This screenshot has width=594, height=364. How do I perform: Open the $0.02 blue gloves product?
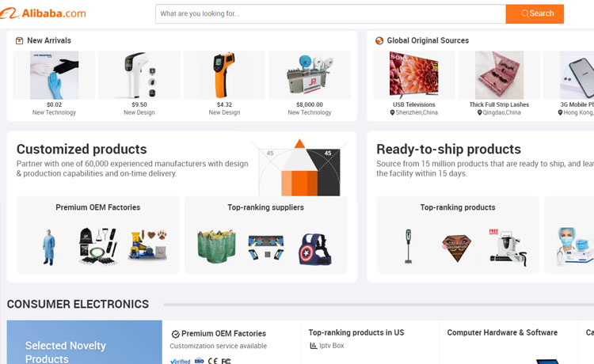54,75
